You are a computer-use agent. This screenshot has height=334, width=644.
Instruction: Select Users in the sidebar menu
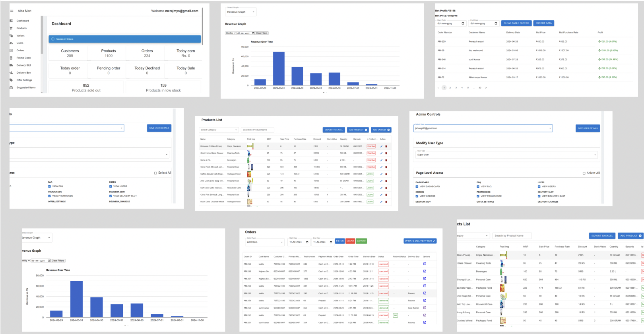click(x=20, y=43)
